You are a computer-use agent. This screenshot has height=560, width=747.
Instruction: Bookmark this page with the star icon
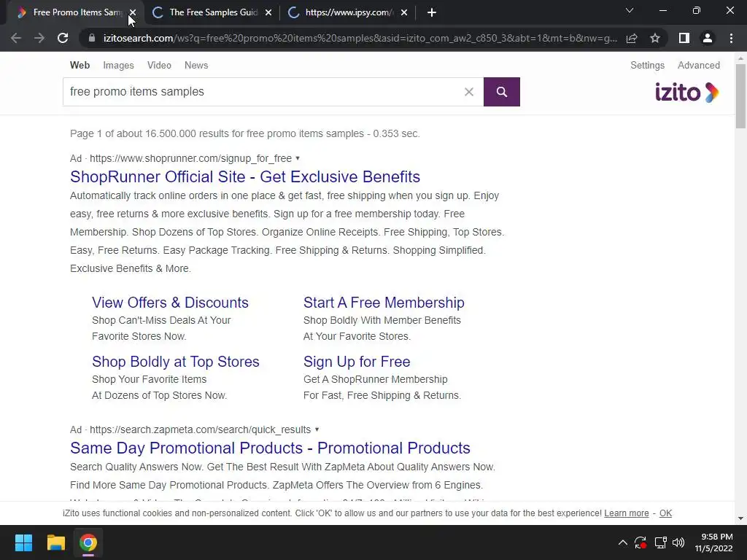point(655,38)
